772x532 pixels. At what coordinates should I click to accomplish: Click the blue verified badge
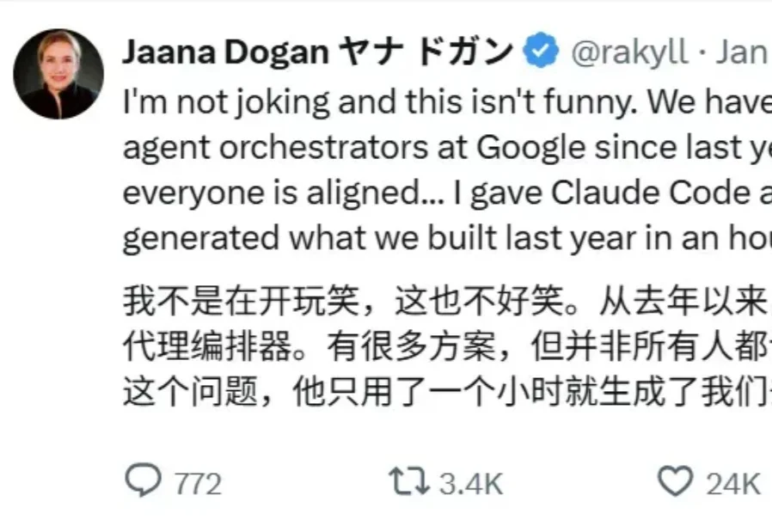click(x=542, y=53)
